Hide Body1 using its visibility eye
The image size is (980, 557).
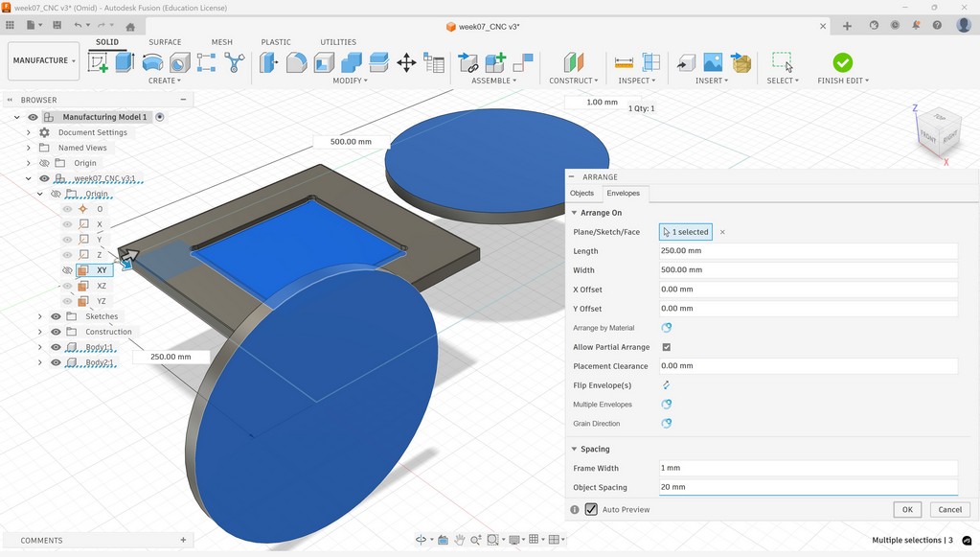[x=55, y=347]
